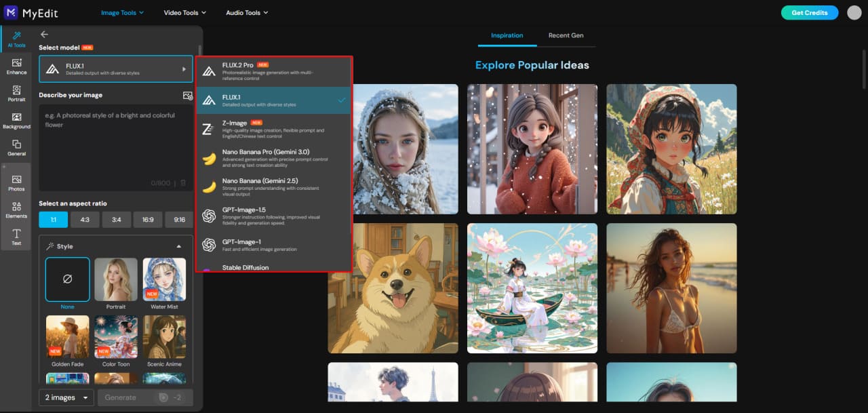Image resolution: width=868 pixels, height=413 pixels.
Task: Open the General tools in sidebar
Action: pos(16,148)
